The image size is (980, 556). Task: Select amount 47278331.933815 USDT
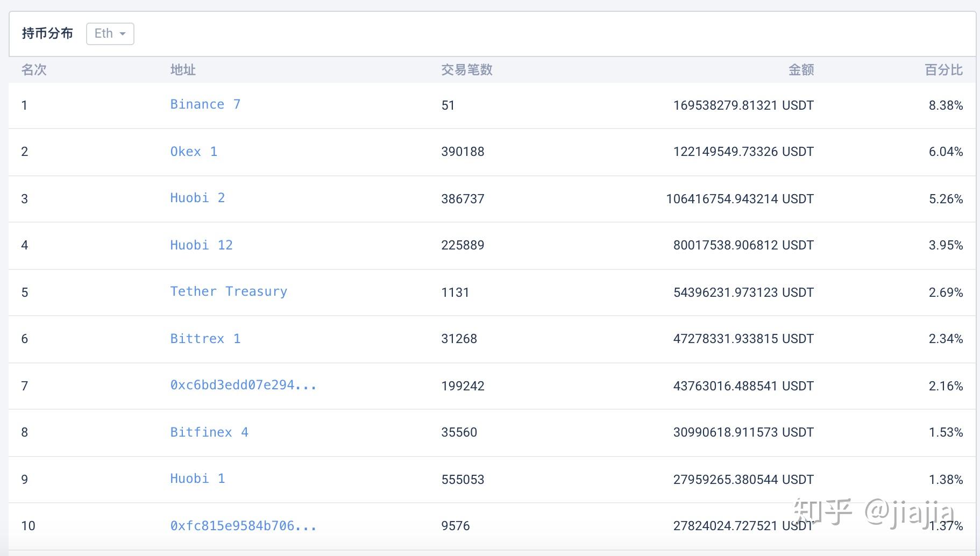pos(743,339)
